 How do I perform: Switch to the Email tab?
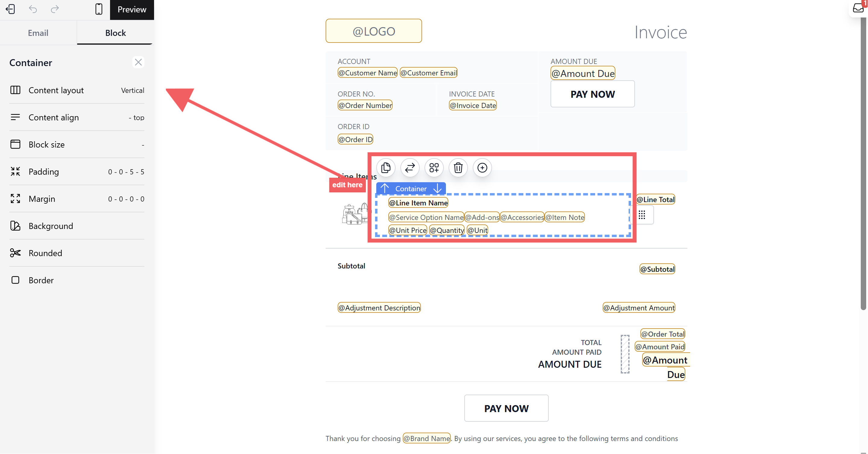(38, 33)
